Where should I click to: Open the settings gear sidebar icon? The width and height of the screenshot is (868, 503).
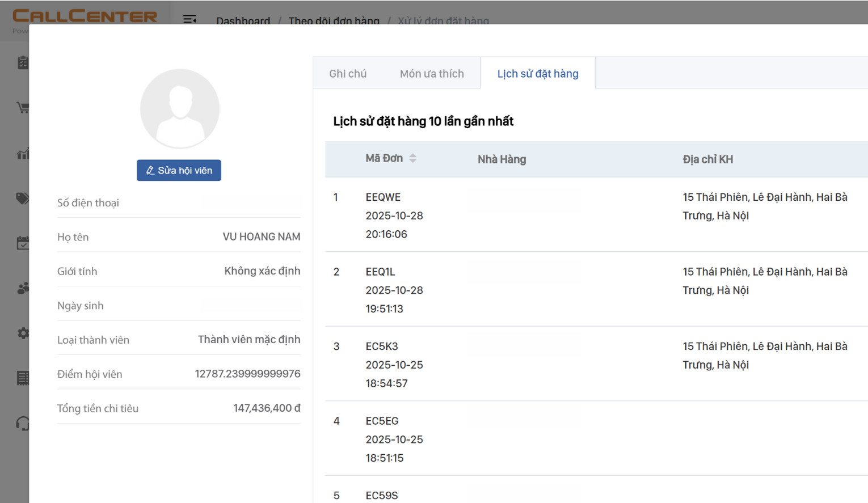click(23, 333)
